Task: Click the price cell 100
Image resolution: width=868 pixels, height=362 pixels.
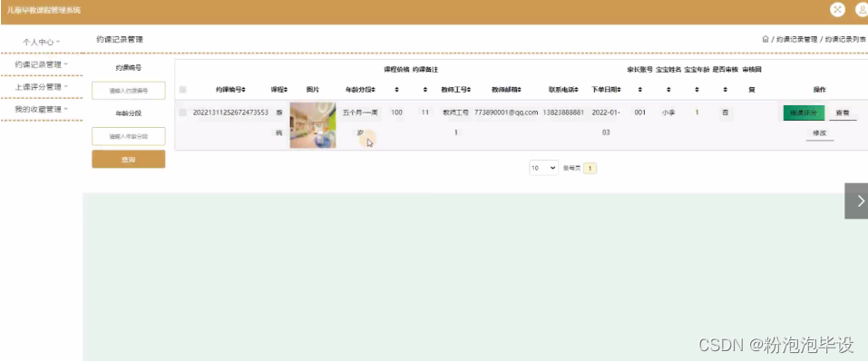Action: (x=396, y=113)
